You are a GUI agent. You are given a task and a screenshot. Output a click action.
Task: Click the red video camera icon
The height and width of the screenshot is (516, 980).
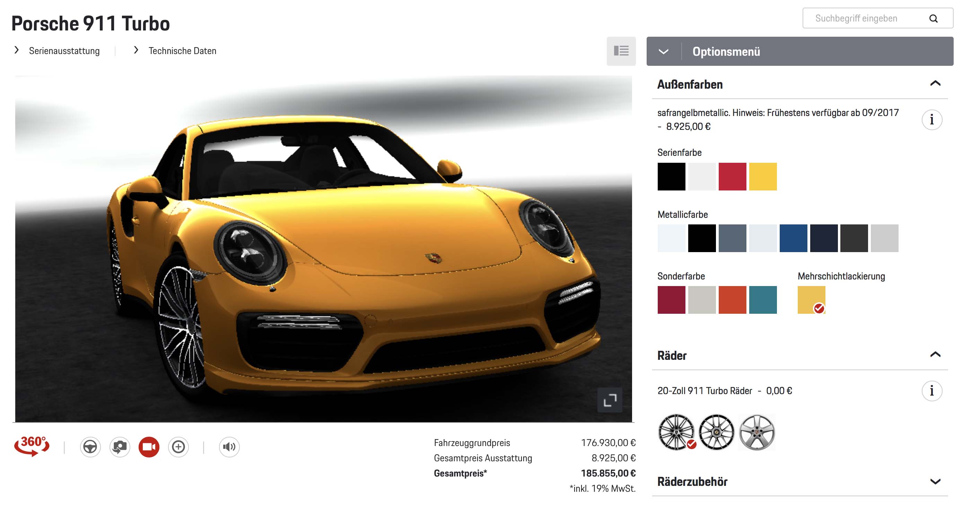[x=149, y=447]
